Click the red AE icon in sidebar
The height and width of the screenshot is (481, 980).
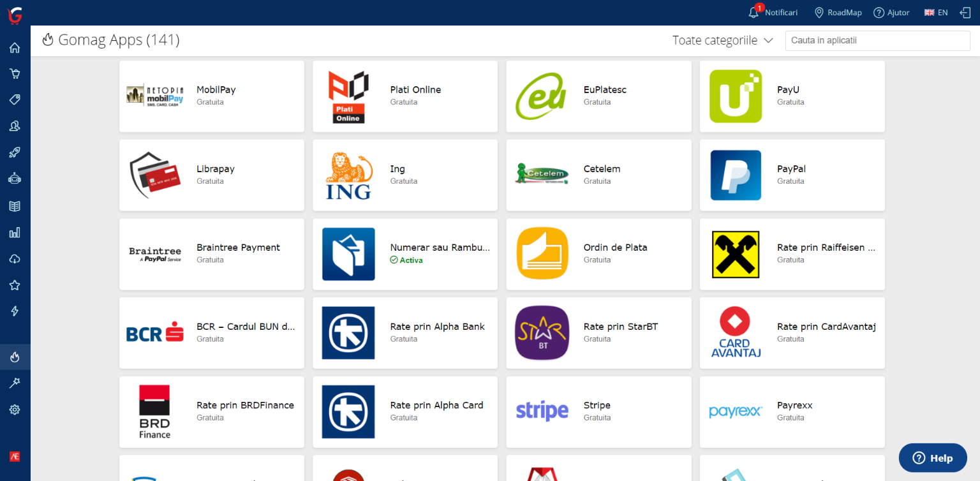point(15,457)
